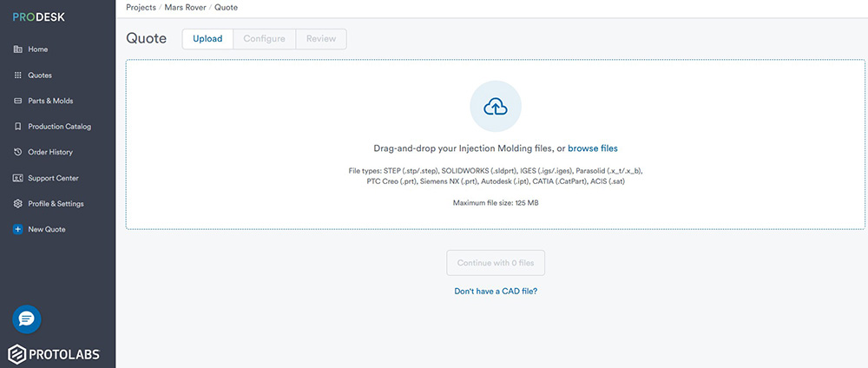This screenshot has width=868, height=368.
Task: Click the cloud upload icon
Action: 495,107
